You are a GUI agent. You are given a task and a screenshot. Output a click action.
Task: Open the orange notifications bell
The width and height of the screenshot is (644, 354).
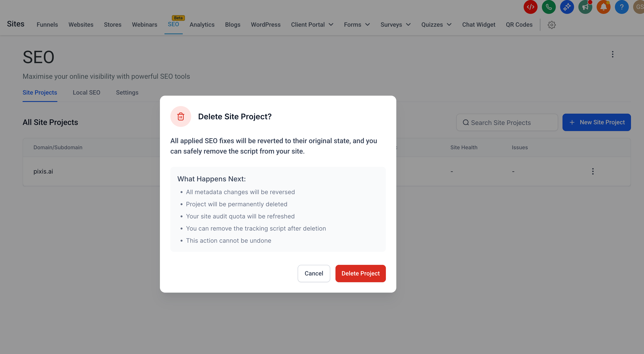(x=603, y=7)
